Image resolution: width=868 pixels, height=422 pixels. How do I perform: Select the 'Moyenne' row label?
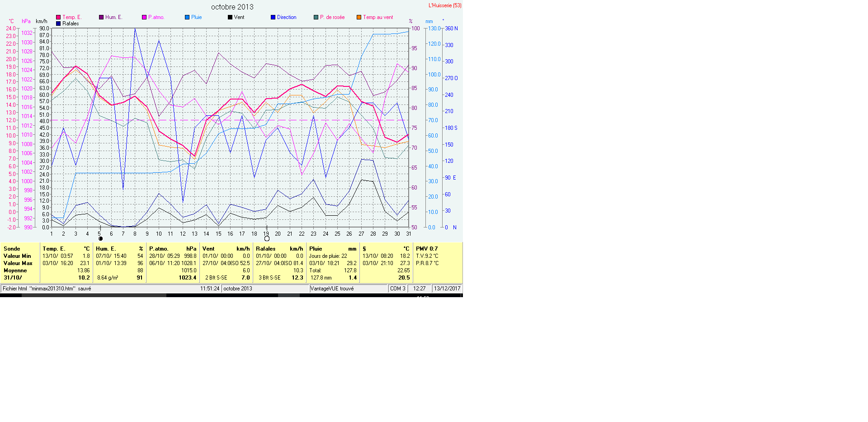pos(15,270)
